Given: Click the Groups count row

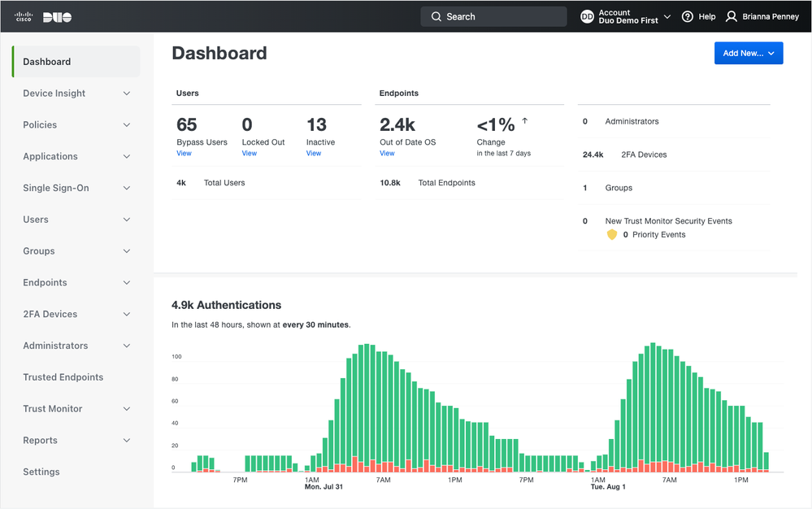Looking at the screenshot, I should pos(674,188).
